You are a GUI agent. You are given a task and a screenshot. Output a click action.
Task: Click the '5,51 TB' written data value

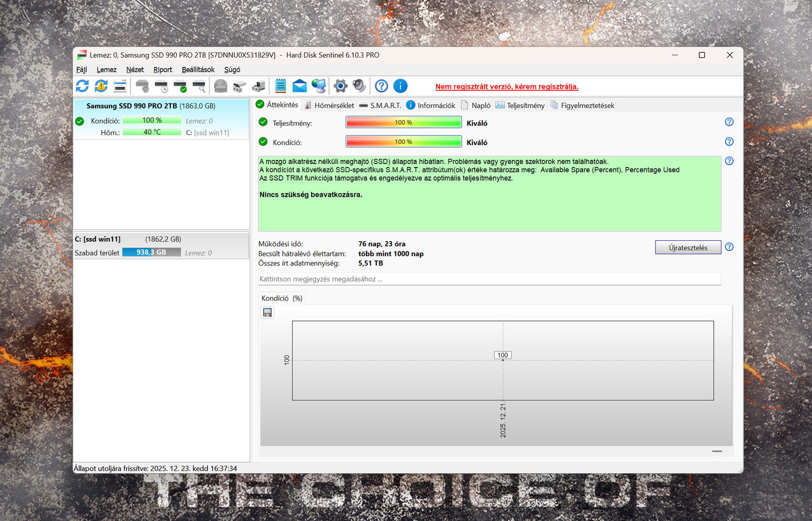[x=371, y=263]
